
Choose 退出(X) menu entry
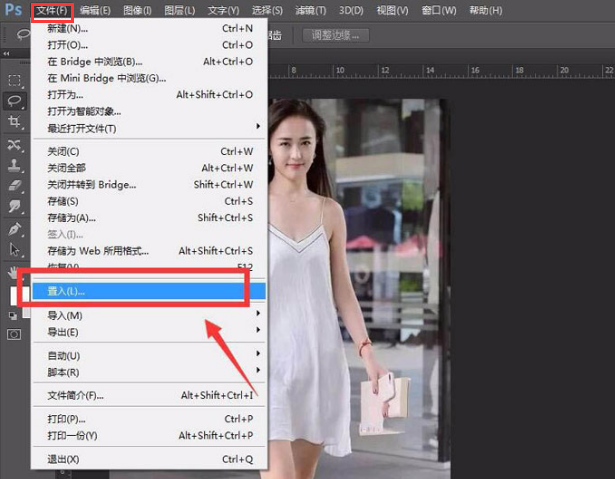pos(149,459)
